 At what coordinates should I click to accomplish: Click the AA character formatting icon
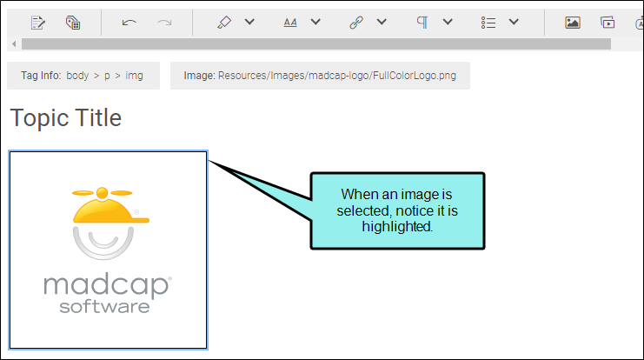[x=290, y=23]
